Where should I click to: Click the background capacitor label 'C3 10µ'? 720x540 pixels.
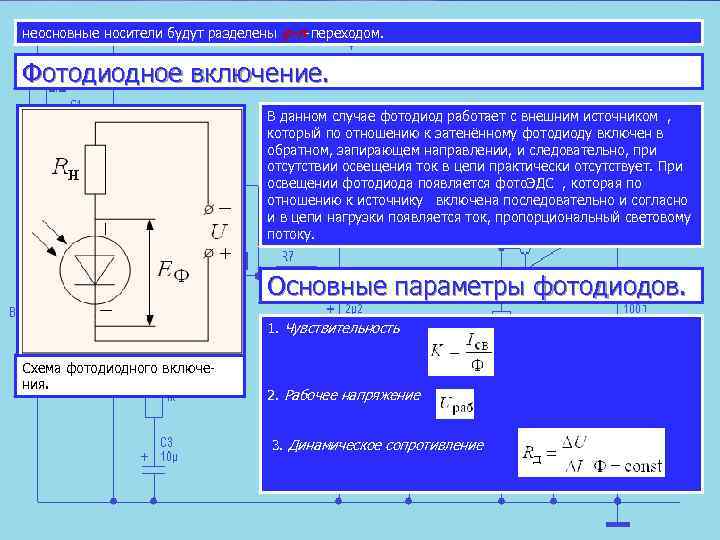[169, 450]
